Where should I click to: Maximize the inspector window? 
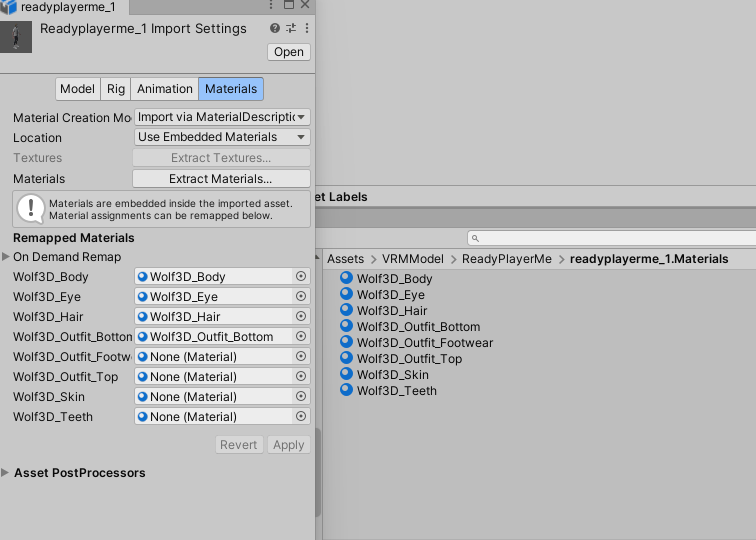[289, 5]
